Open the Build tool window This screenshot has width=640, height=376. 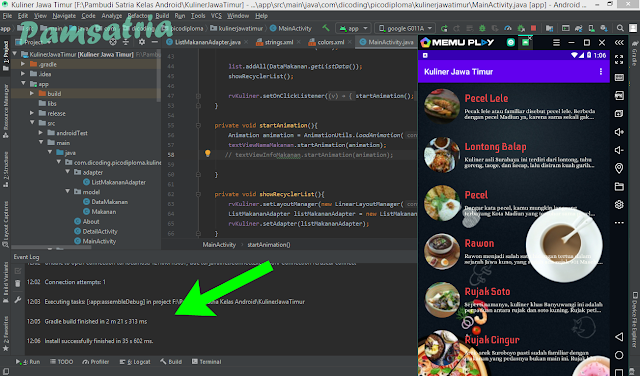171,362
